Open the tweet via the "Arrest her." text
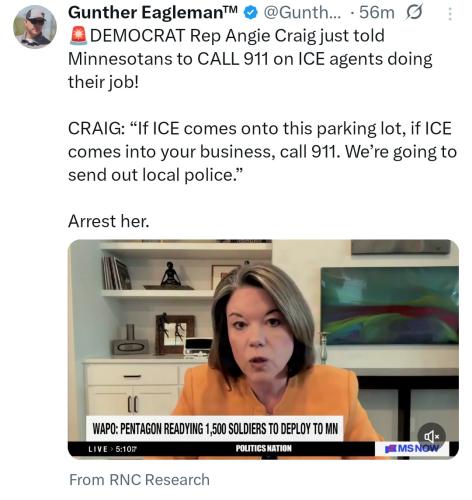The height and width of the screenshot is (500, 472). 109,221
